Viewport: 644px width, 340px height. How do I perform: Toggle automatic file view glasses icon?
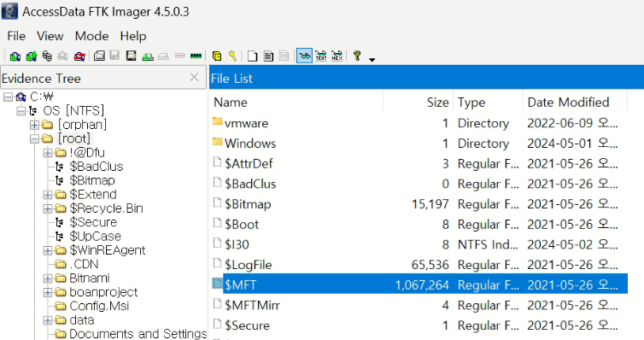pos(304,56)
